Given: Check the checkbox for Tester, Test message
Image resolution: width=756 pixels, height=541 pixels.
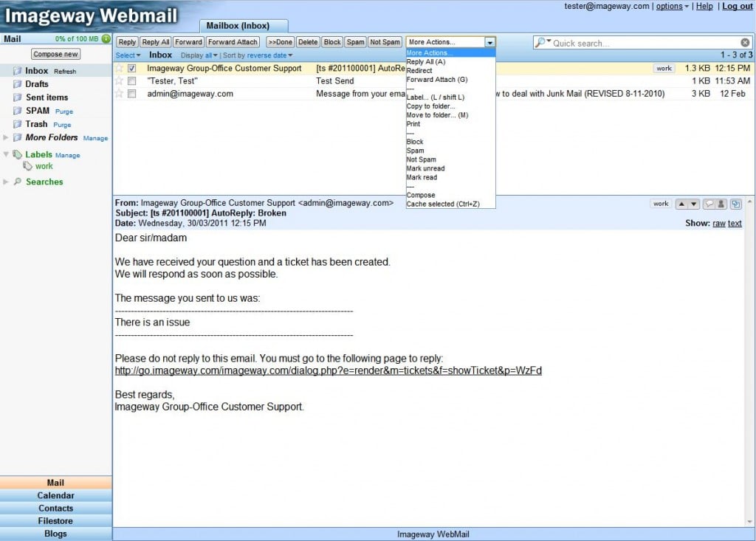Looking at the screenshot, I should (131, 81).
